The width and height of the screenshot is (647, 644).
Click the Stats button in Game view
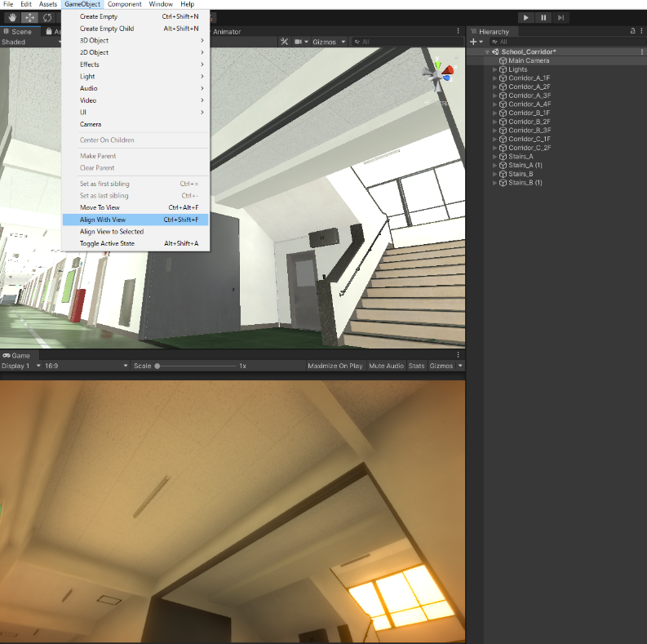coord(416,366)
